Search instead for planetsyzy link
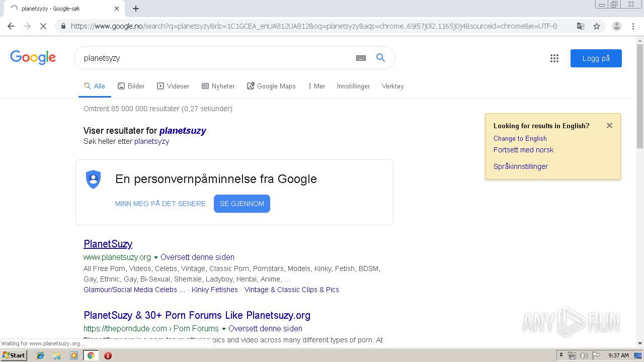The width and height of the screenshot is (644, 362). tap(151, 141)
